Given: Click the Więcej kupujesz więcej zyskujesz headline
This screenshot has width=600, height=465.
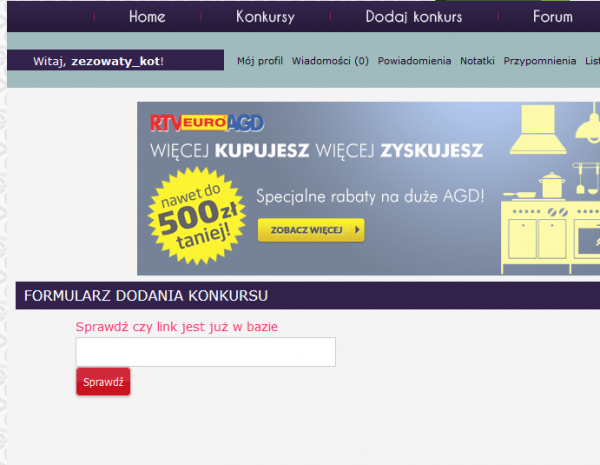Looking at the screenshot, I should [x=316, y=152].
